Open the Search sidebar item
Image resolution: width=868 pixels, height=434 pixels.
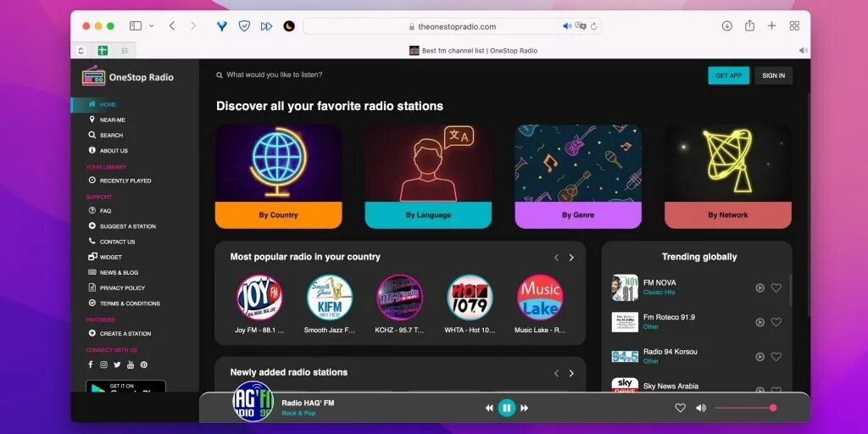point(106,135)
